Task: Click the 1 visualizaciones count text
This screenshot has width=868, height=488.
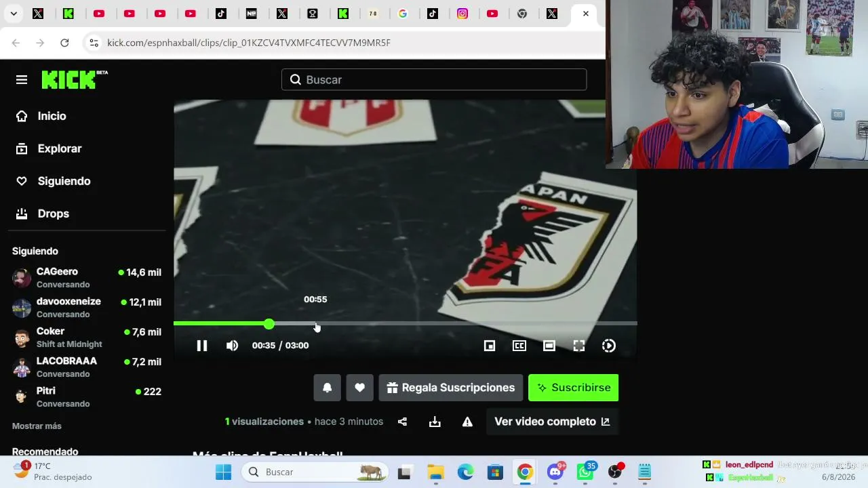Action: (264, 422)
